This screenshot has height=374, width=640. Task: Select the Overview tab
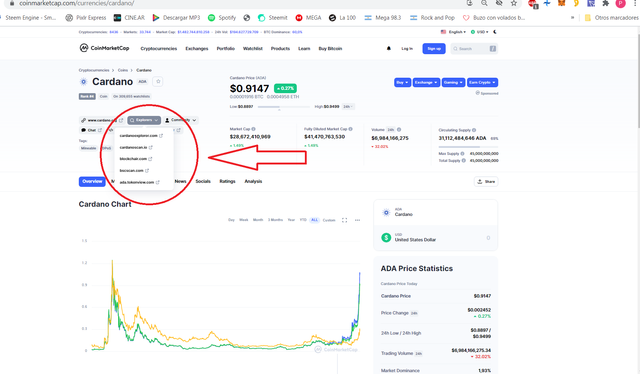tap(92, 181)
